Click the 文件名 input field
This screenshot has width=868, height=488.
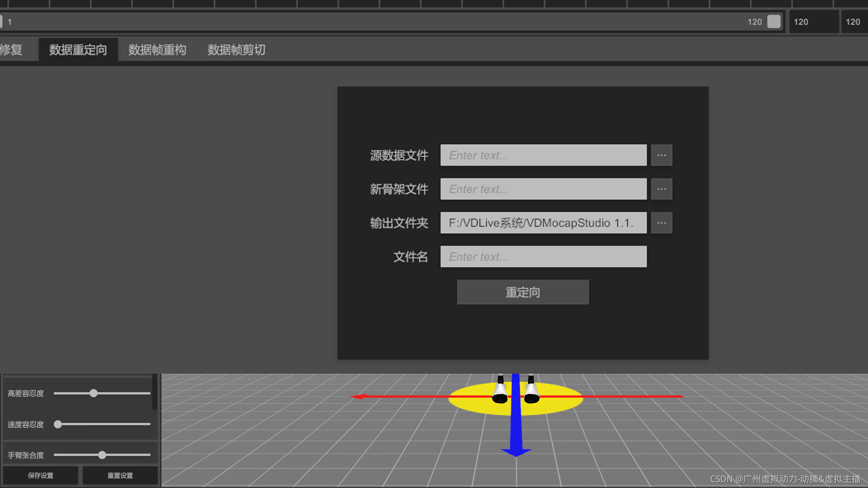click(543, 257)
